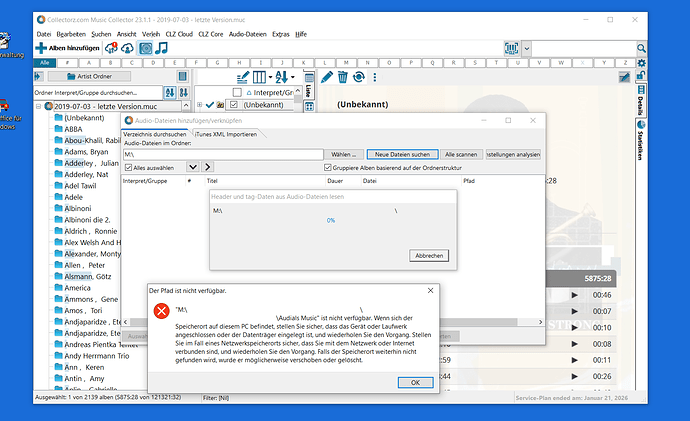Click the Alle scannen button
Image resolution: width=690 pixels, height=421 pixels.
(461, 154)
